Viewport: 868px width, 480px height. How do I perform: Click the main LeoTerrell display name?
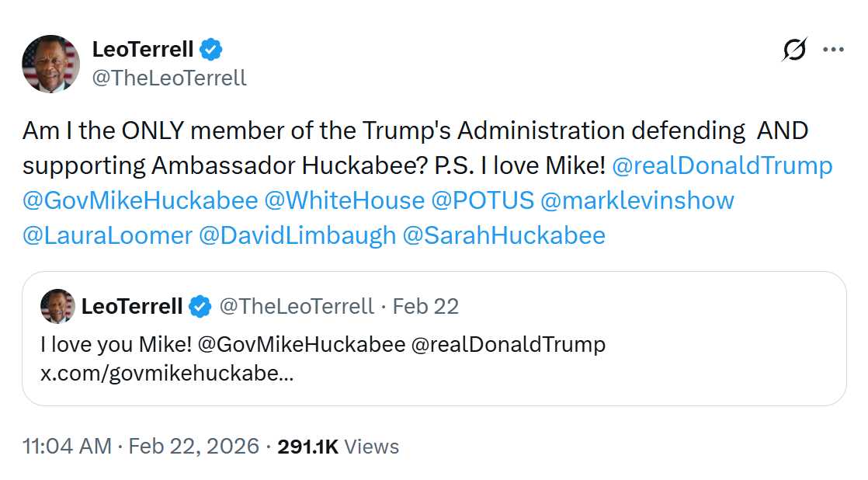[x=143, y=50]
